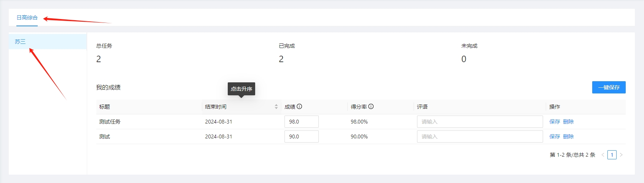Image resolution: width=644 pixels, height=183 pixels.
Task: Click 保存 for the 90.0 score row
Action: tap(555, 136)
